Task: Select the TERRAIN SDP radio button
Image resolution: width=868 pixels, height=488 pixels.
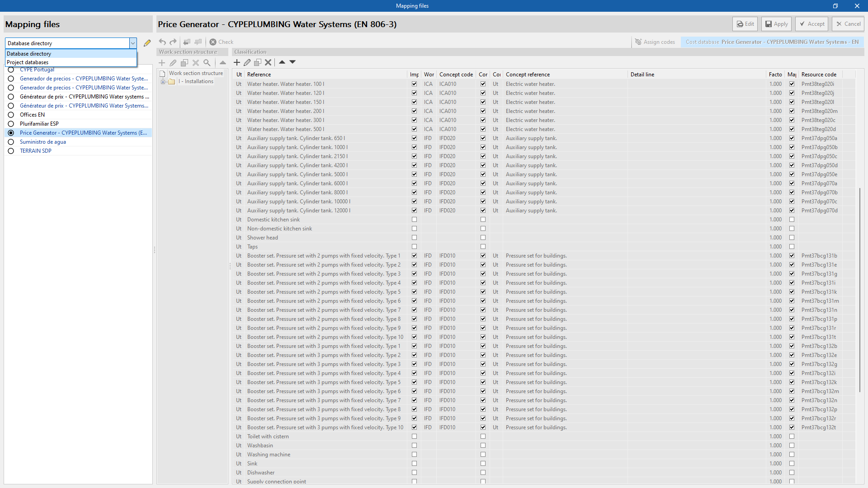Action: [11, 151]
